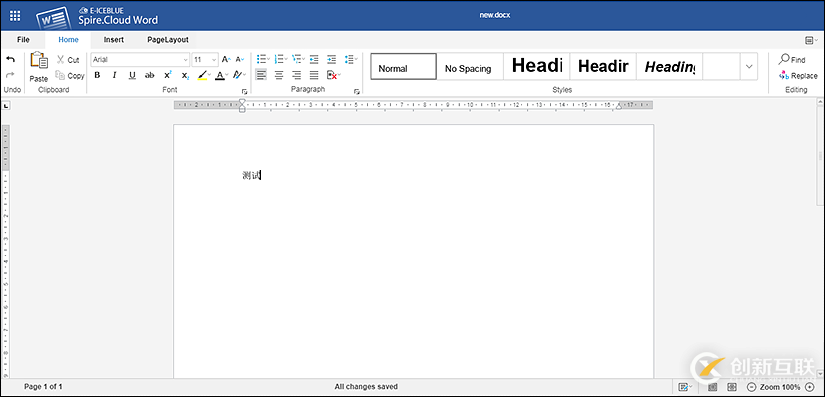Click the Page 1 of 1 status text

[43, 386]
